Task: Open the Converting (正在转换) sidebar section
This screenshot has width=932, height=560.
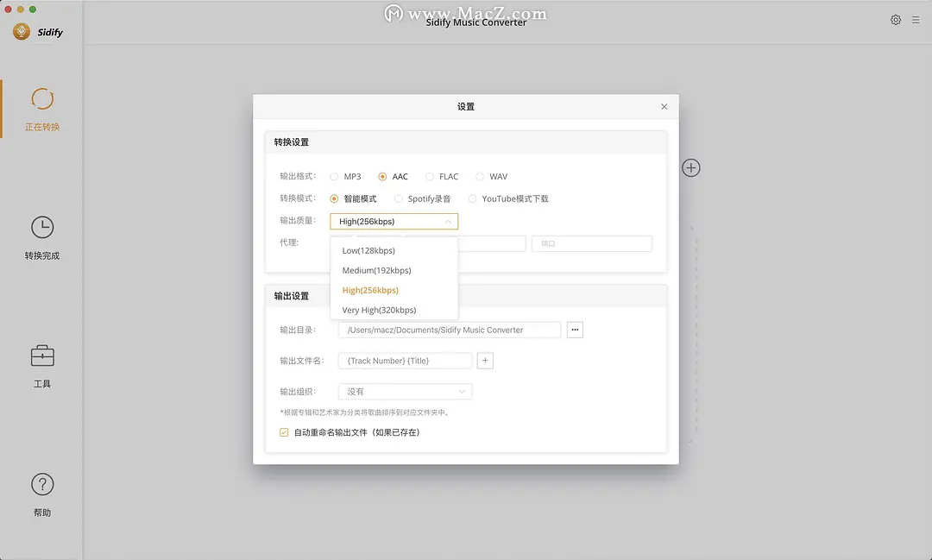Action: 42,110
